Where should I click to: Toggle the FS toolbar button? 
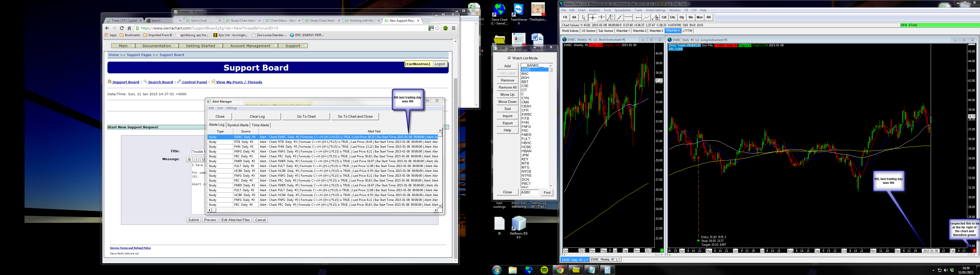(x=565, y=18)
